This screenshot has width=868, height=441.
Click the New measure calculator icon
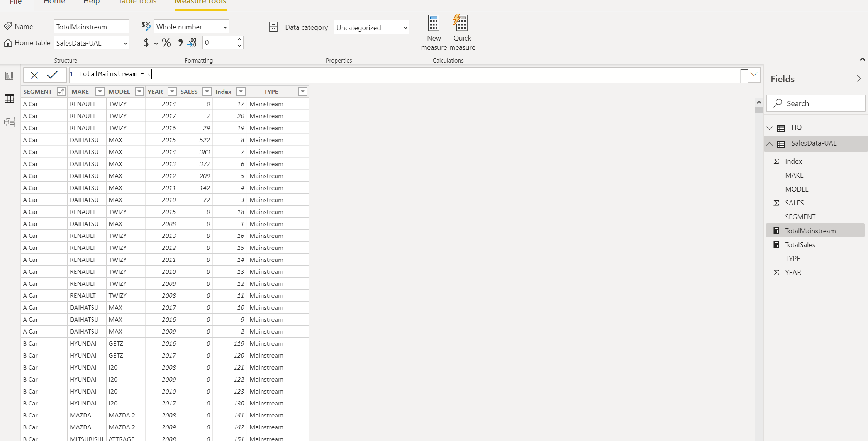tap(434, 23)
